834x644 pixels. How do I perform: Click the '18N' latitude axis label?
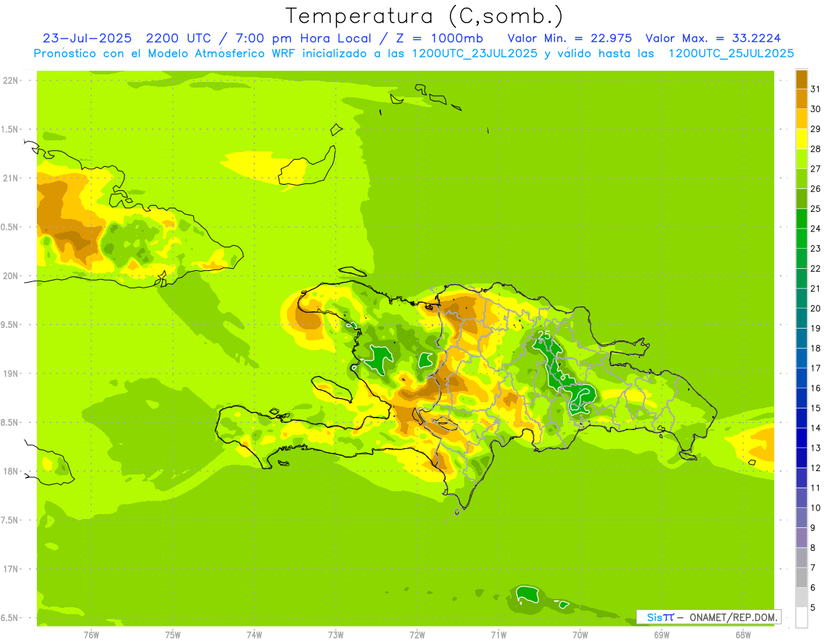pyautogui.click(x=10, y=471)
